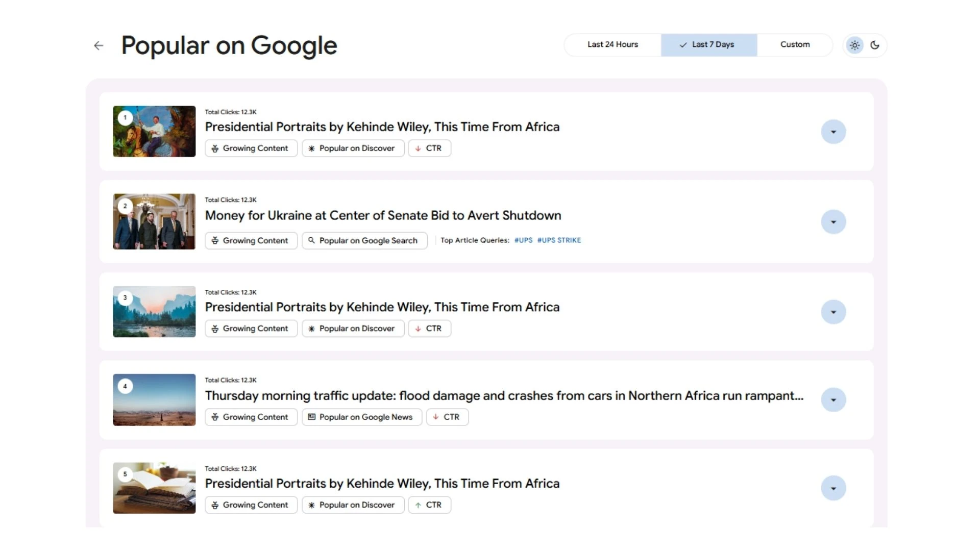The height and width of the screenshot is (551, 980).
Task: Open the dropdown on the first article card
Action: pos(834,132)
